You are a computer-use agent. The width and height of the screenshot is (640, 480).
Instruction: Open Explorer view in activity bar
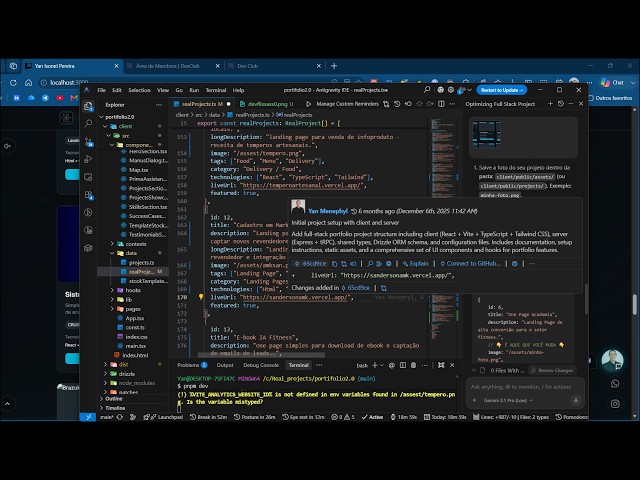point(88,106)
